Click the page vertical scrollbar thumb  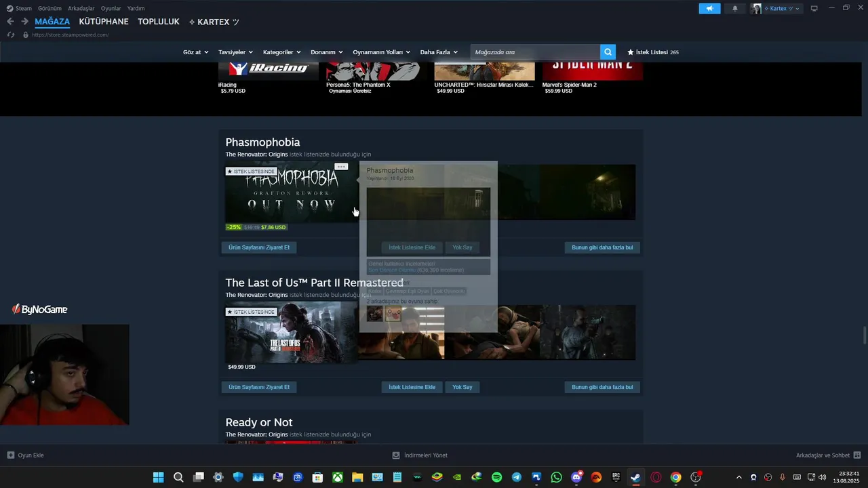click(864, 335)
